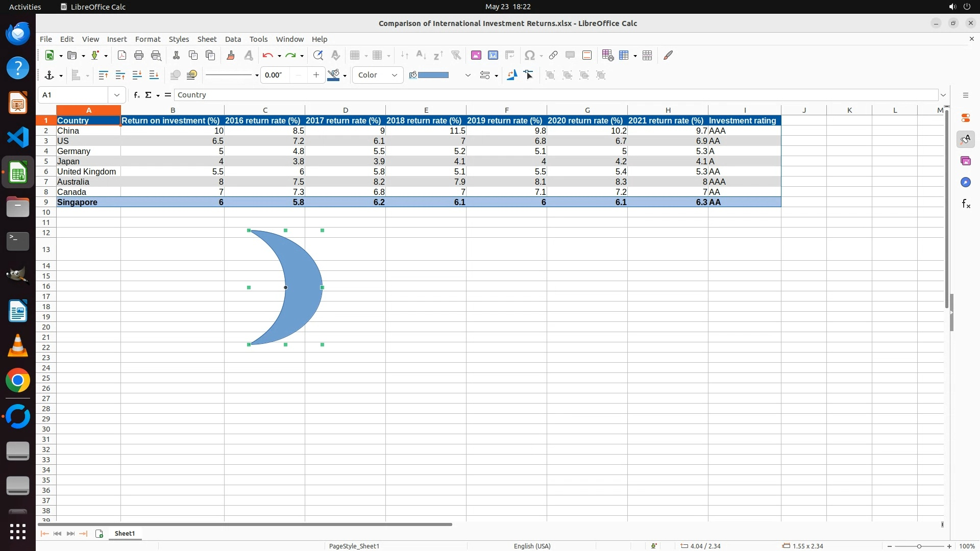Viewport: 980px width, 551px height.
Task: Expand the formula bar
Action: 943,95
